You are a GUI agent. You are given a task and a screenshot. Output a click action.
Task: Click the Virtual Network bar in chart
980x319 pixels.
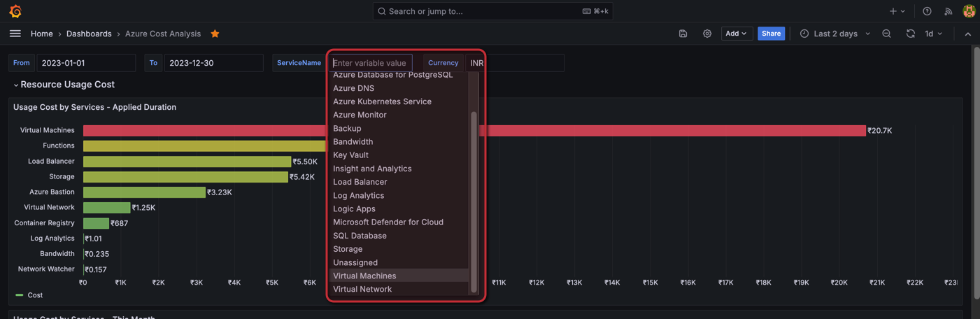click(106, 208)
